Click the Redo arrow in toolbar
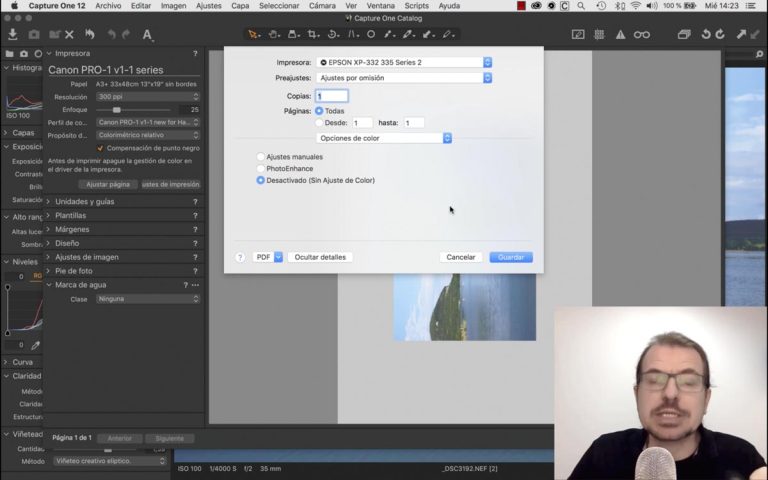The height and width of the screenshot is (480, 768). (x=126, y=34)
